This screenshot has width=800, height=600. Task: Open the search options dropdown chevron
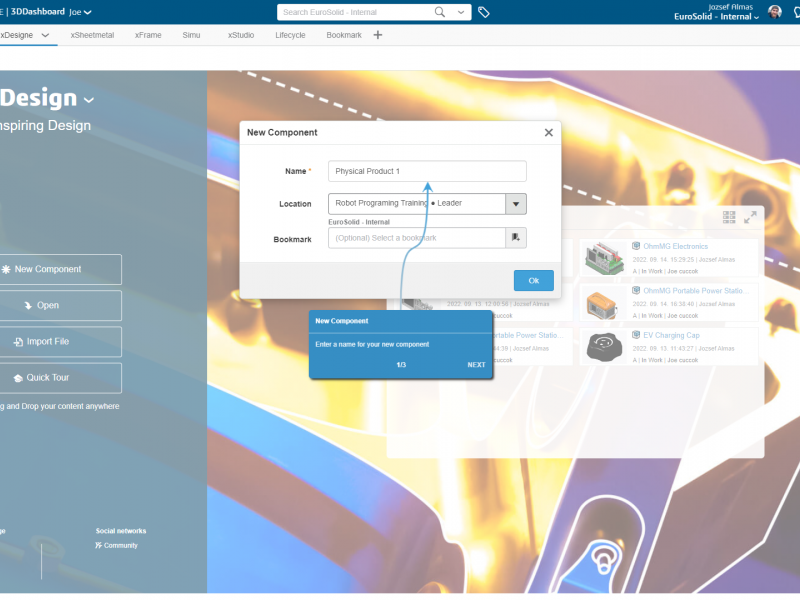[x=460, y=12]
